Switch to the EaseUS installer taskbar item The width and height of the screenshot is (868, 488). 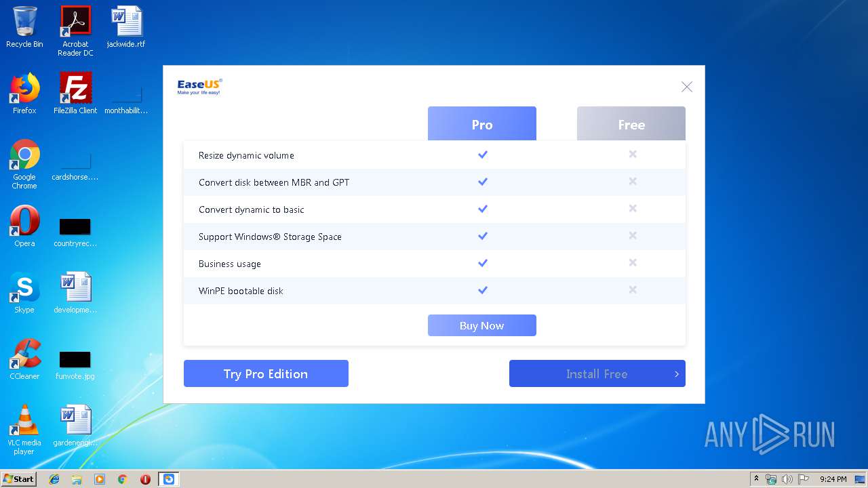click(x=168, y=479)
